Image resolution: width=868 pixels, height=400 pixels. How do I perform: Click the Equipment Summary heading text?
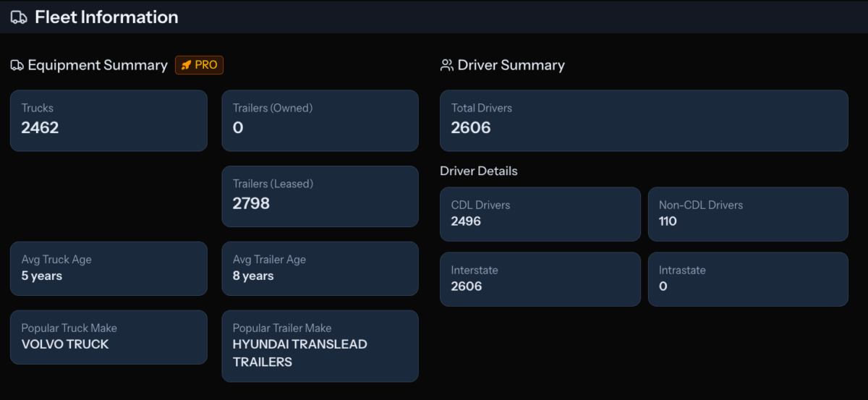(98, 65)
